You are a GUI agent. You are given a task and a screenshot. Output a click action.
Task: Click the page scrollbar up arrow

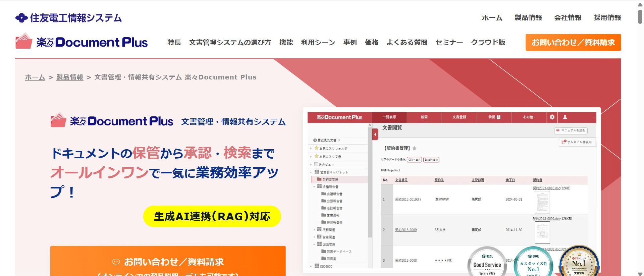640,4
